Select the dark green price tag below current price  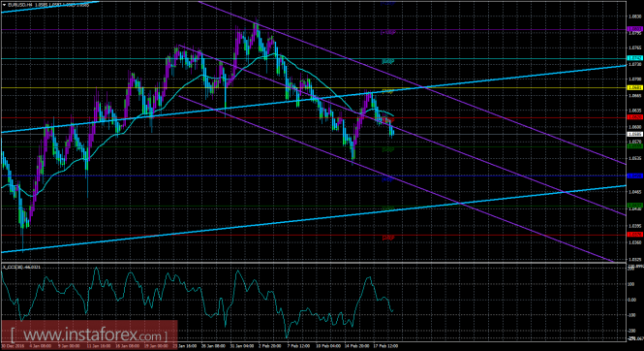coord(634,146)
